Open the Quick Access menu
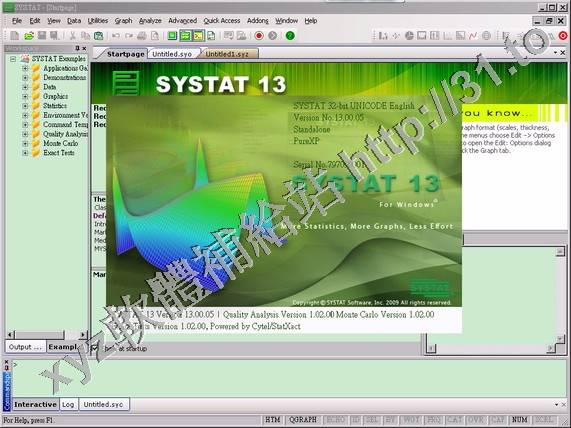 click(x=222, y=21)
